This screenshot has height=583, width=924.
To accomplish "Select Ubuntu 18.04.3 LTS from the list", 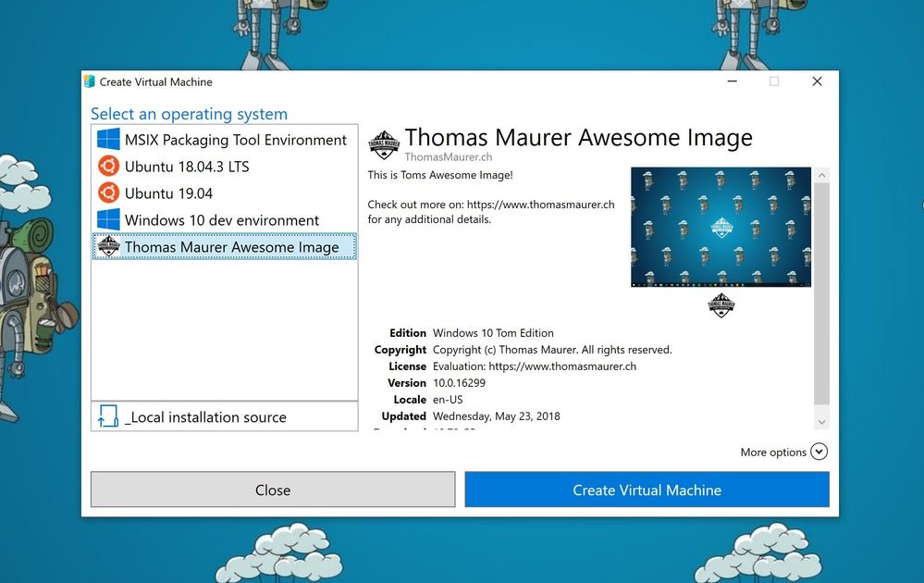I will (x=225, y=167).
